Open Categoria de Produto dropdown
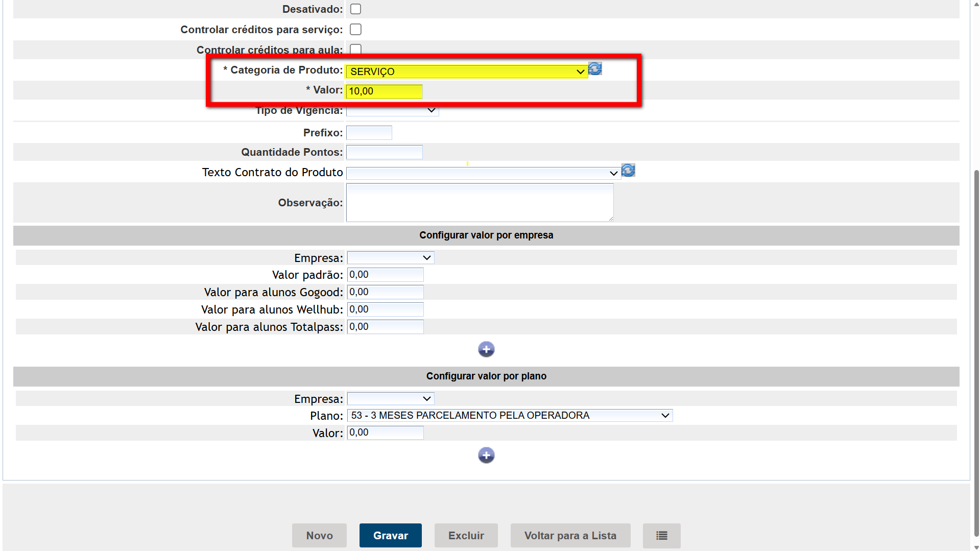980x551 pixels. coord(466,71)
